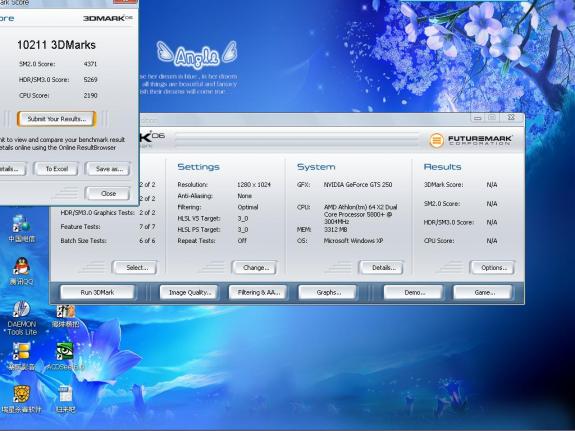Click SM2.0 Score value 4371

pos(90,64)
